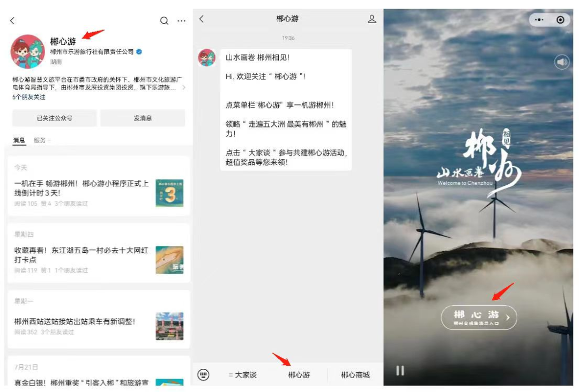Tap the blue verified badge

[139, 51]
